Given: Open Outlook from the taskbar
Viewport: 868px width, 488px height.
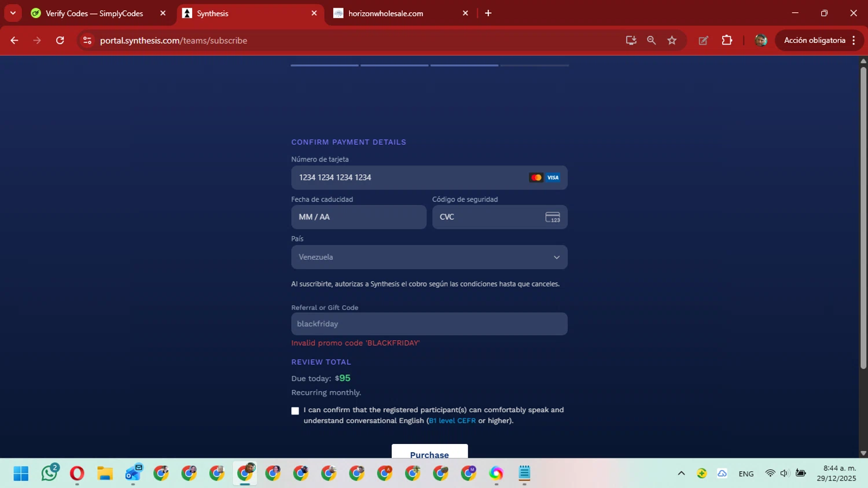Looking at the screenshot, I should 133,474.
